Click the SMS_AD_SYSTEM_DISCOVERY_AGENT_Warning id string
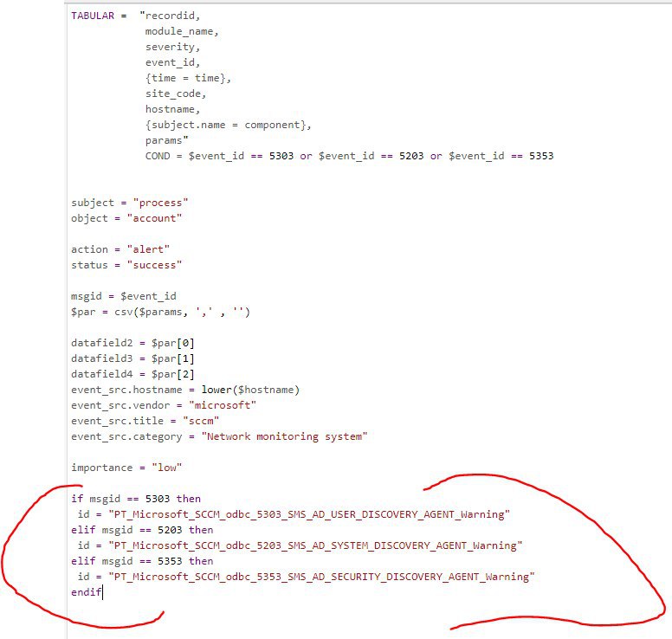 tap(315, 546)
